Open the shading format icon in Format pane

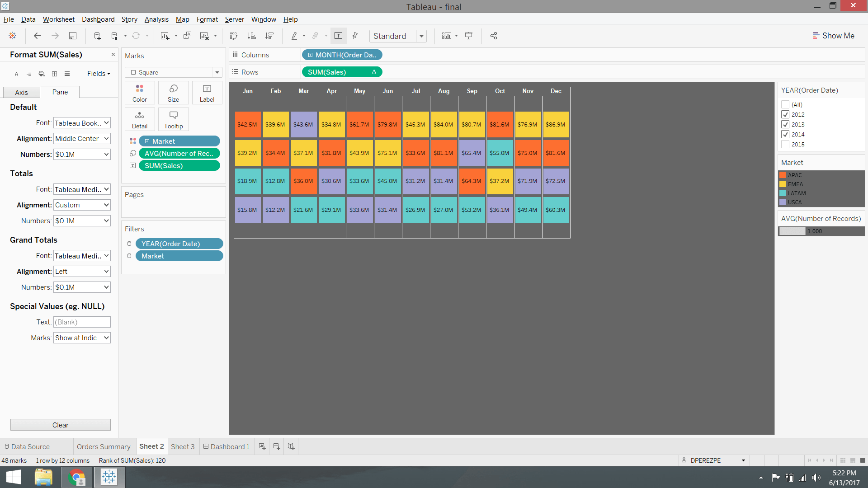point(41,74)
